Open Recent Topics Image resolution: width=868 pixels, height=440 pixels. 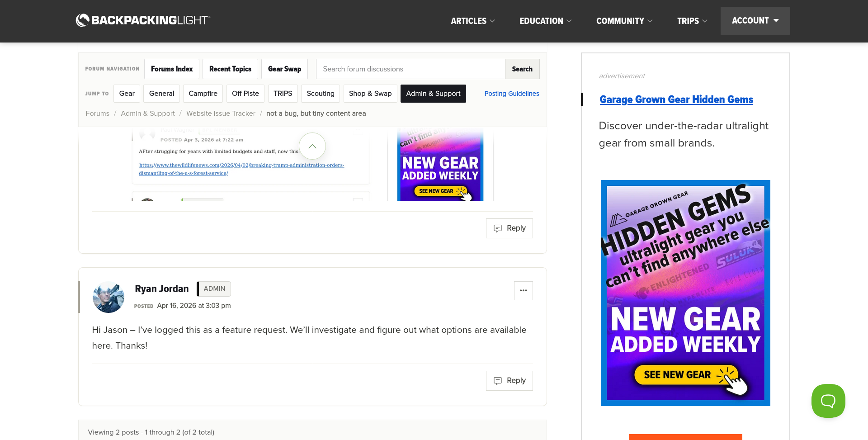tap(230, 69)
